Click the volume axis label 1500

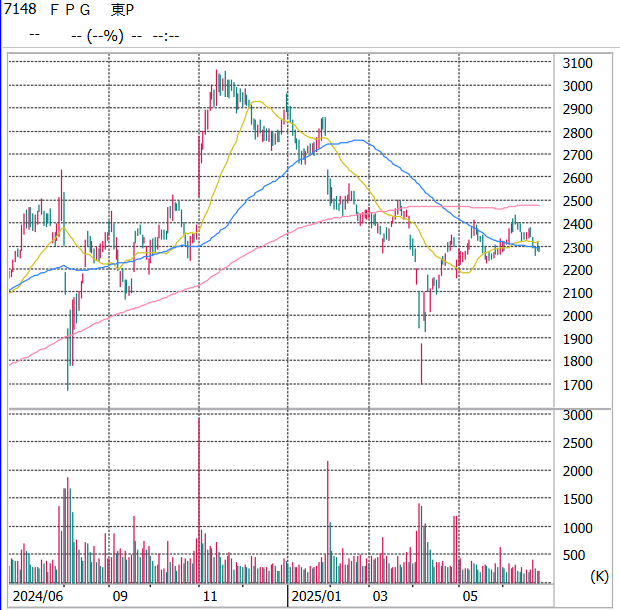577,499
